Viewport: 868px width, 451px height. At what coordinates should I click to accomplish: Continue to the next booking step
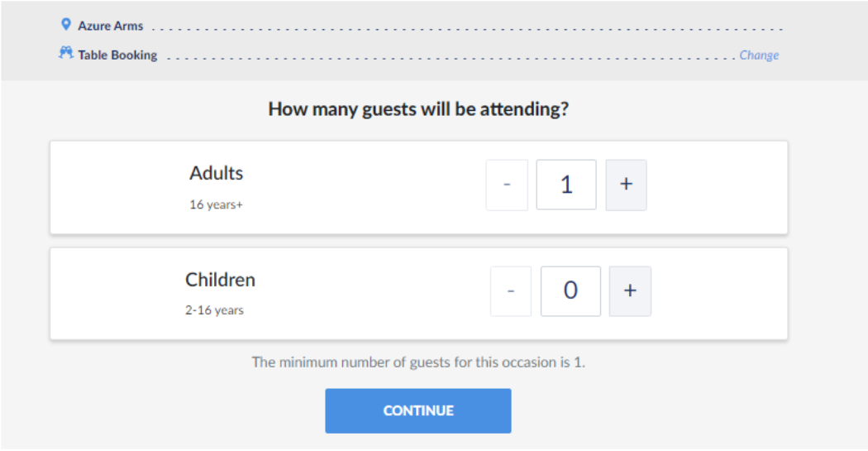[x=418, y=410]
